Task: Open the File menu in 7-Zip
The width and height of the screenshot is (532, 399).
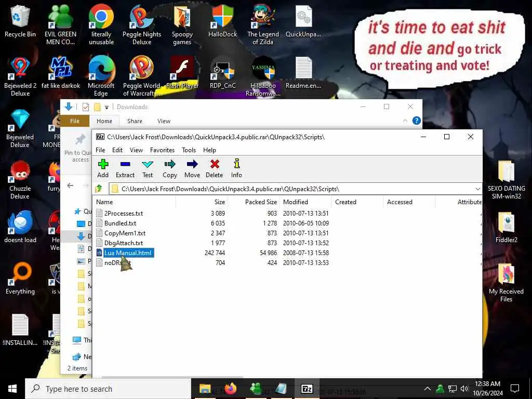Action: tap(100, 150)
